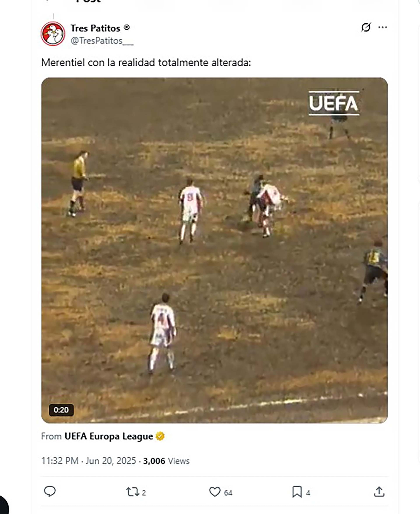The image size is (420, 514).
Task: Click the reply speech bubble icon
Action: pyautogui.click(x=50, y=491)
